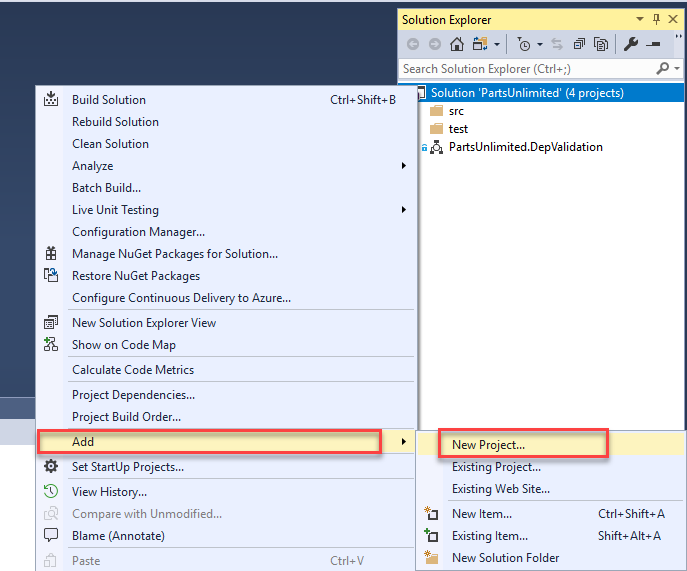Open Properties wrench icon
Image resolution: width=687 pixels, height=571 pixels.
[631, 44]
